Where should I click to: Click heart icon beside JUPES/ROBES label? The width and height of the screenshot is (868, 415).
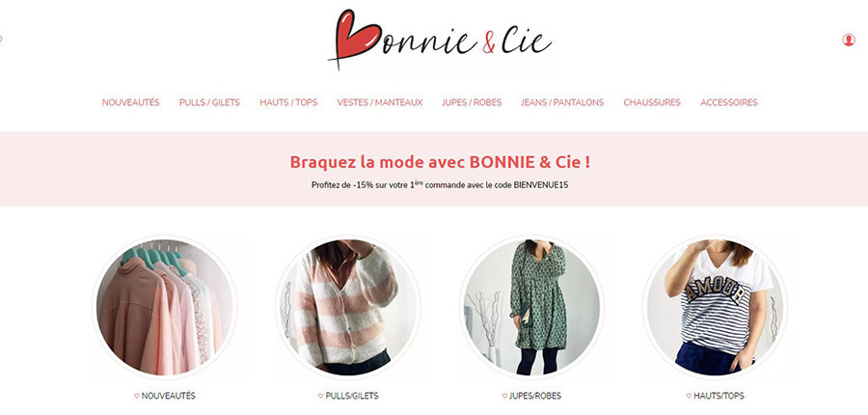[x=504, y=396]
